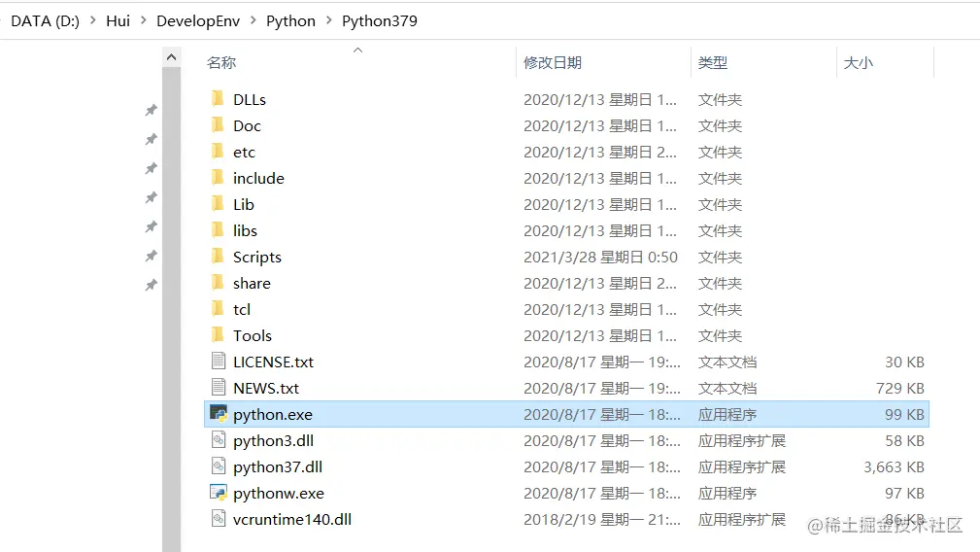The height and width of the screenshot is (552, 980).
Task: Select the NEWS.txt file name
Action: point(265,388)
